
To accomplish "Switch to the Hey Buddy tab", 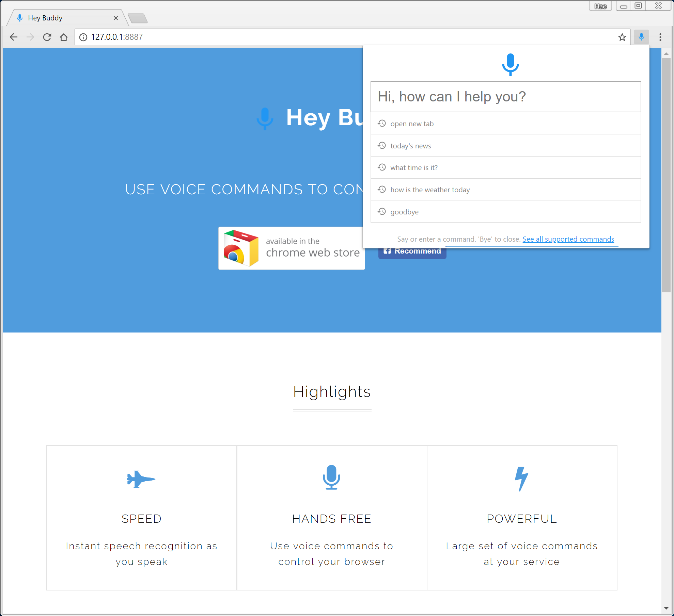I will point(67,18).
